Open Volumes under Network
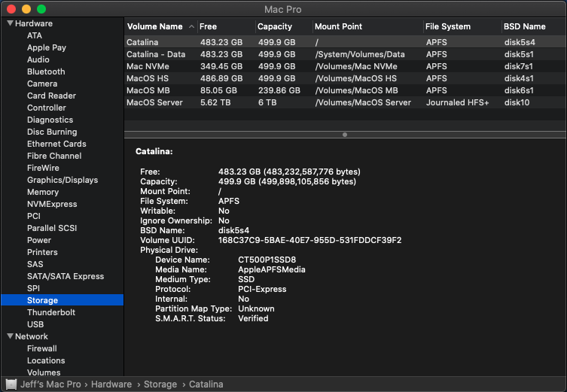Screen dimensions: 567x392 [x=44, y=372]
